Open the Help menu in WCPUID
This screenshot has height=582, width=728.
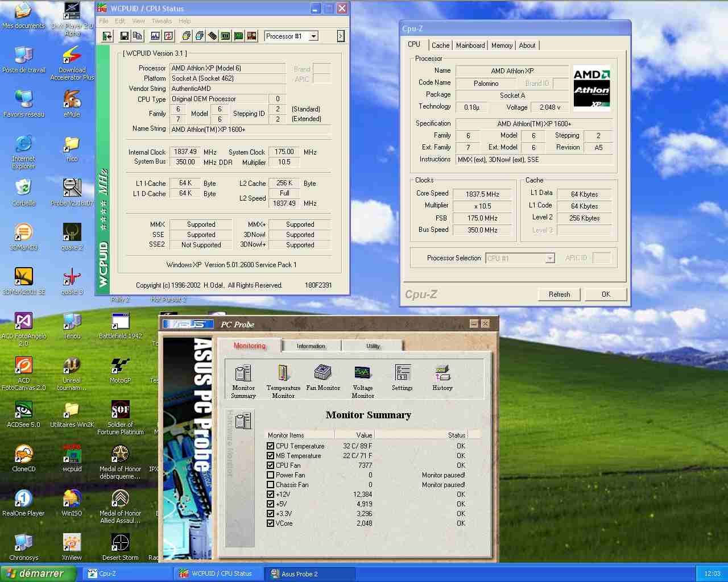tap(185, 21)
